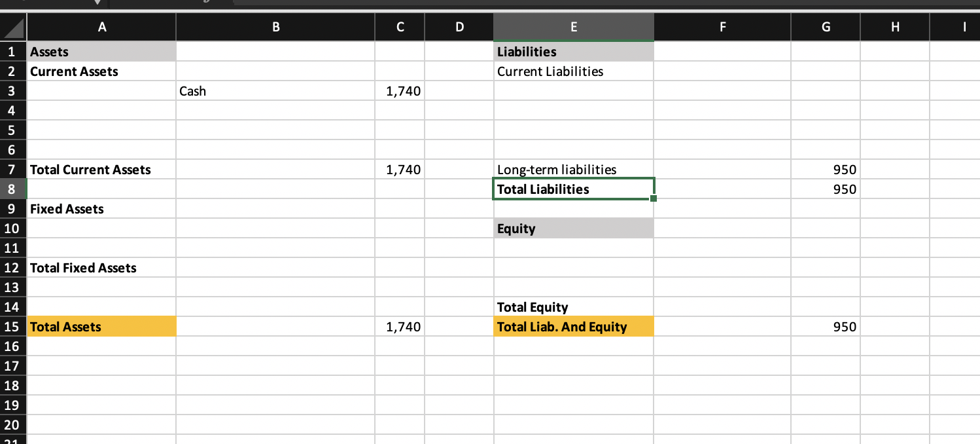Click the Total Liab. And Equity cell
The height and width of the screenshot is (444, 980).
click(x=573, y=327)
